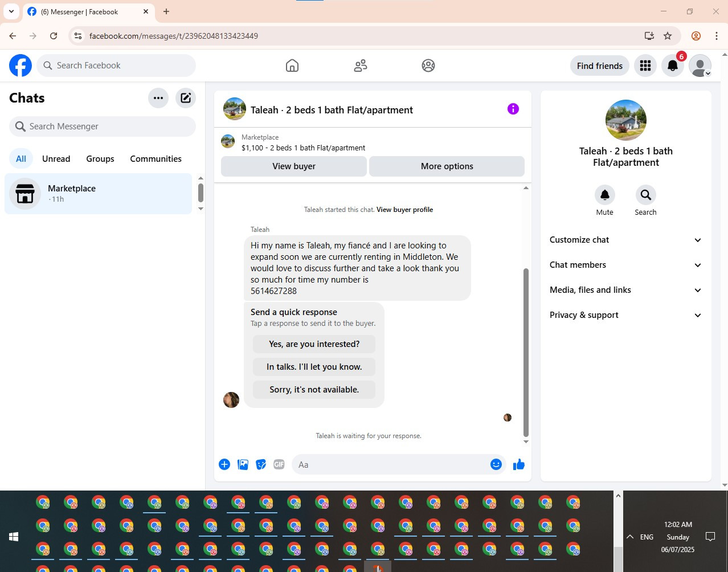Select the Communities chats tab

click(156, 159)
